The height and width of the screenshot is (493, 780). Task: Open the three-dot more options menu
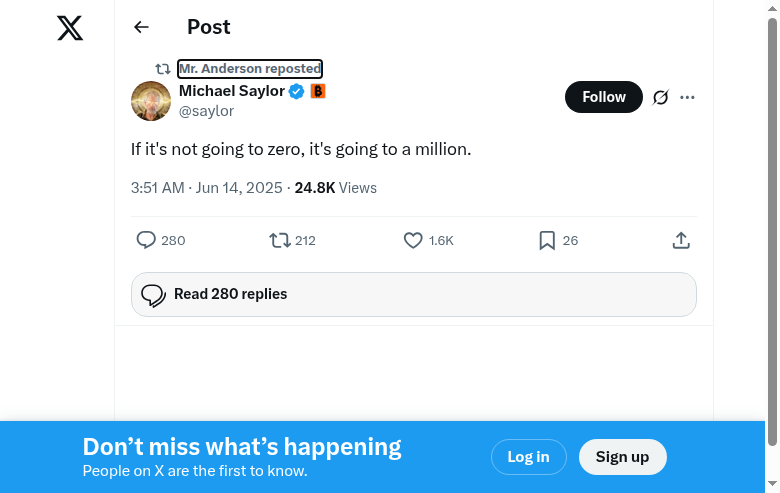click(687, 97)
